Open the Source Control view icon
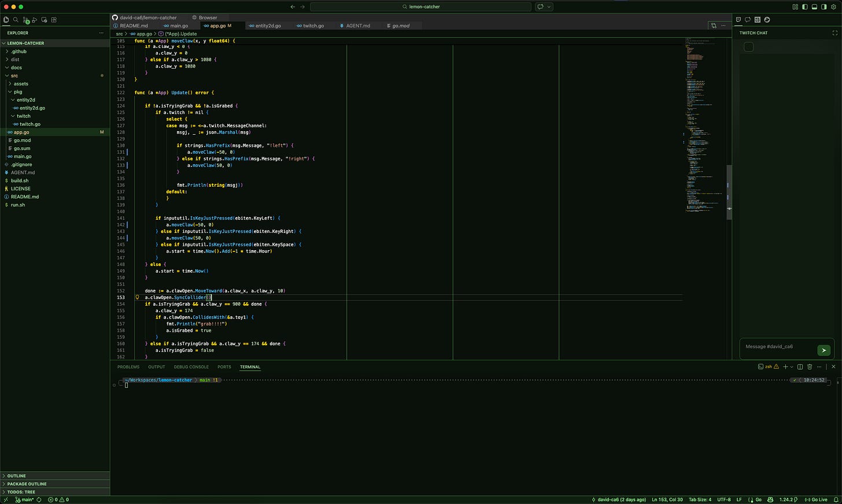Image resolution: width=842 pixels, height=504 pixels. 25,20
